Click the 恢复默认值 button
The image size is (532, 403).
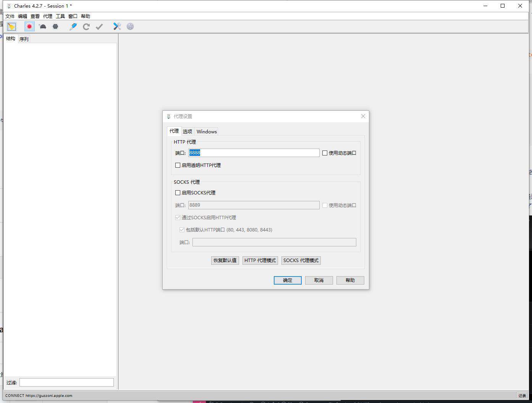(225, 261)
